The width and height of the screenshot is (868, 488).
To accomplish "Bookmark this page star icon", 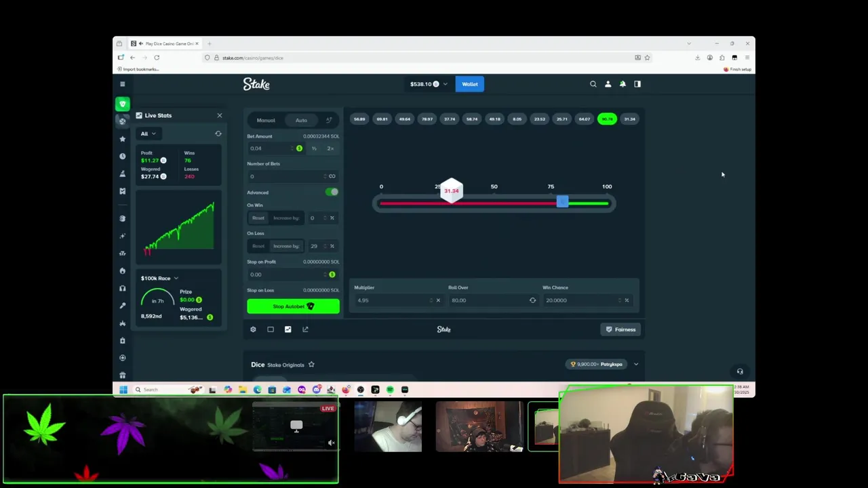I will [647, 58].
